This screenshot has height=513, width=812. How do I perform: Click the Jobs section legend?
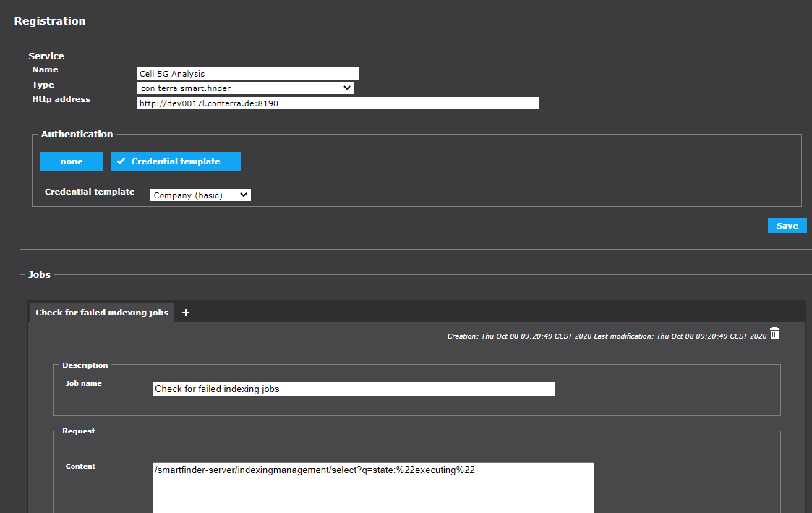point(40,275)
